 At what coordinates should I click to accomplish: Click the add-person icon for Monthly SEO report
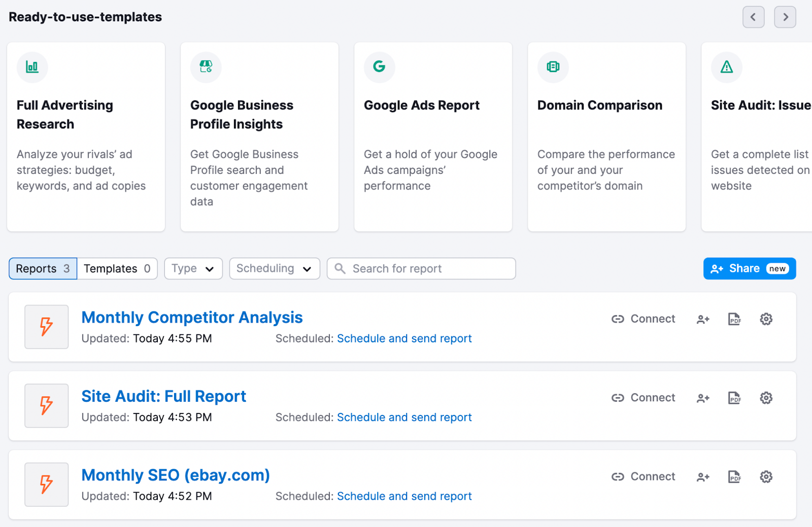pos(702,477)
